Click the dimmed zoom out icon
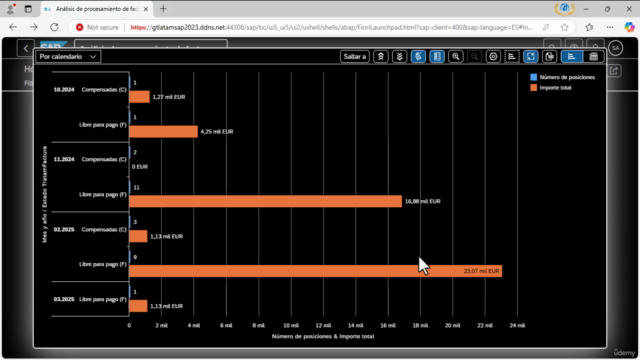640x360 pixels. [x=474, y=57]
